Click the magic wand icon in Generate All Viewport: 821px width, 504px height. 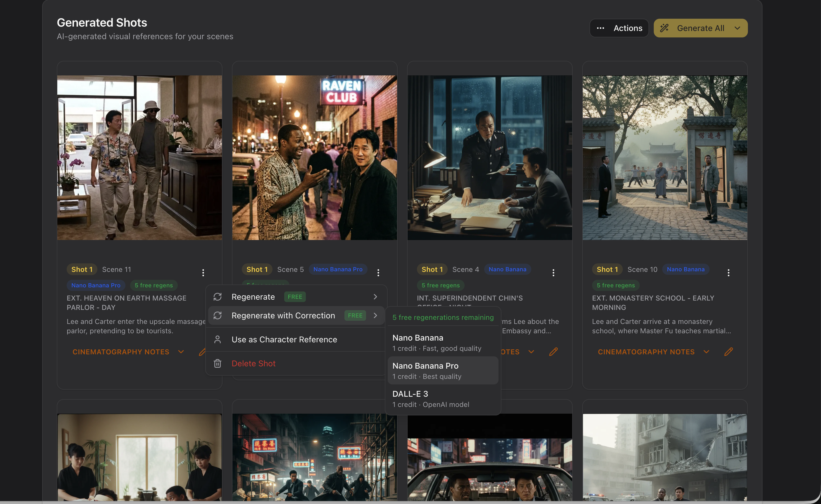[x=664, y=28]
